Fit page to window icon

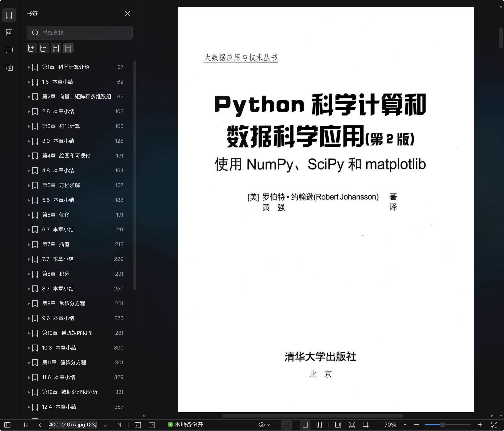pos(352,425)
